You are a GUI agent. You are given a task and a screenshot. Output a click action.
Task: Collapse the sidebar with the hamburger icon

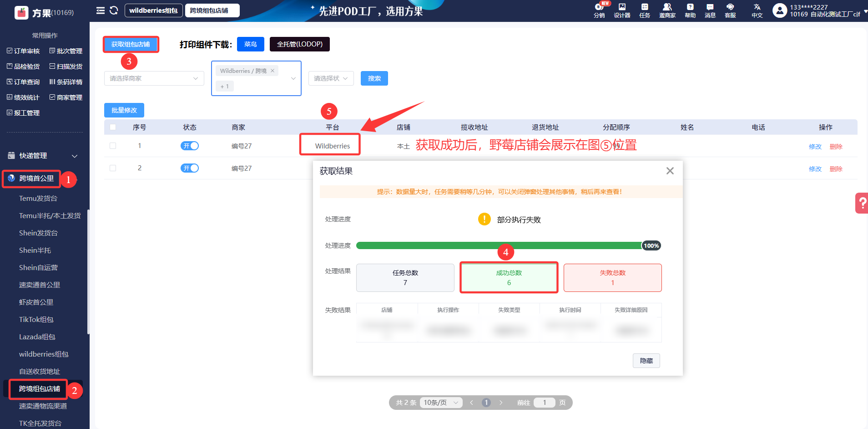click(x=101, y=10)
